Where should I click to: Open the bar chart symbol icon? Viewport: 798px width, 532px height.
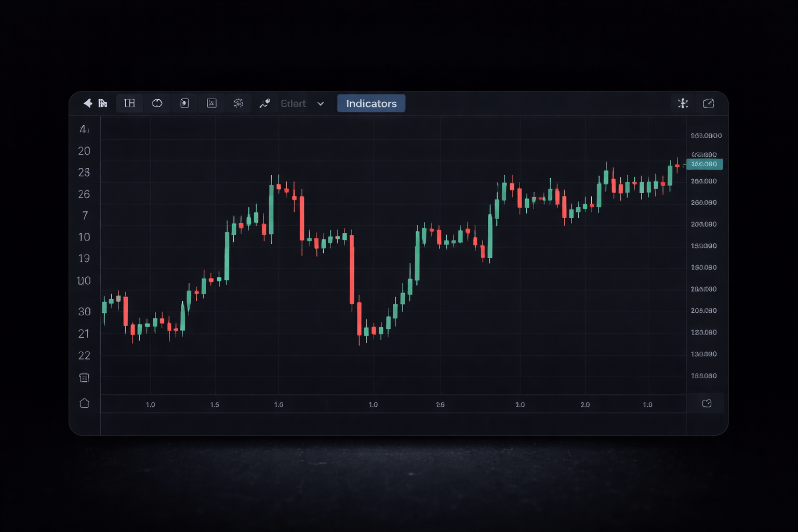102,103
